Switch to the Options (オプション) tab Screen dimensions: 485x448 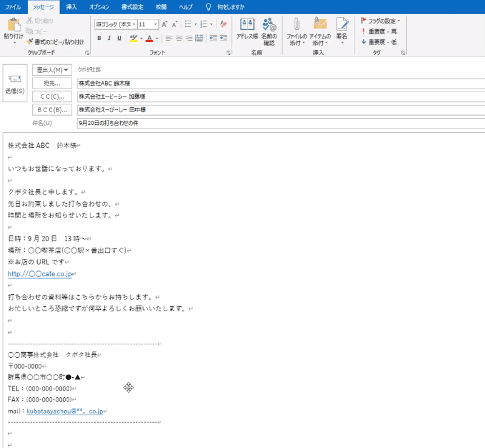pos(99,7)
